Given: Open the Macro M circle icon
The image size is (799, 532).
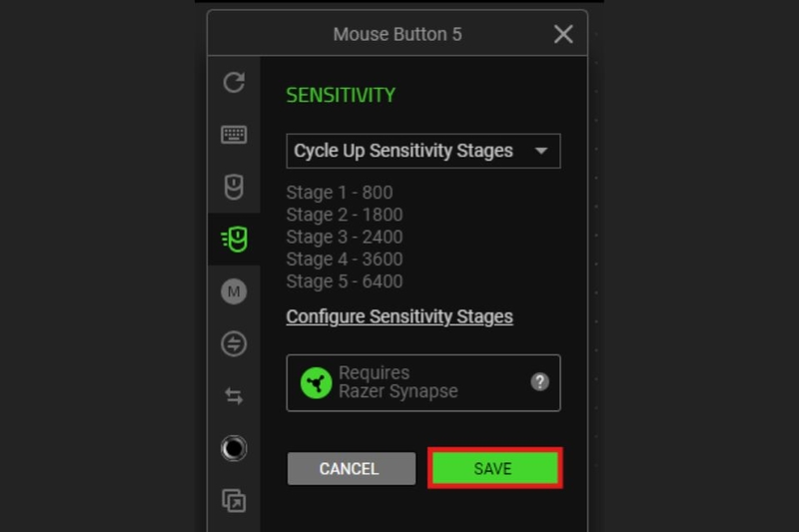Looking at the screenshot, I should [234, 291].
